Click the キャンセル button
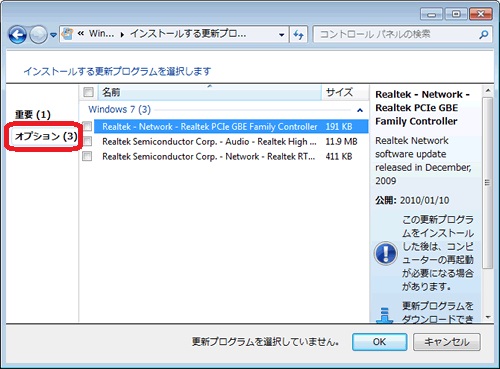Image resolution: width=500 pixels, height=369 pixels. coord(447,342)
